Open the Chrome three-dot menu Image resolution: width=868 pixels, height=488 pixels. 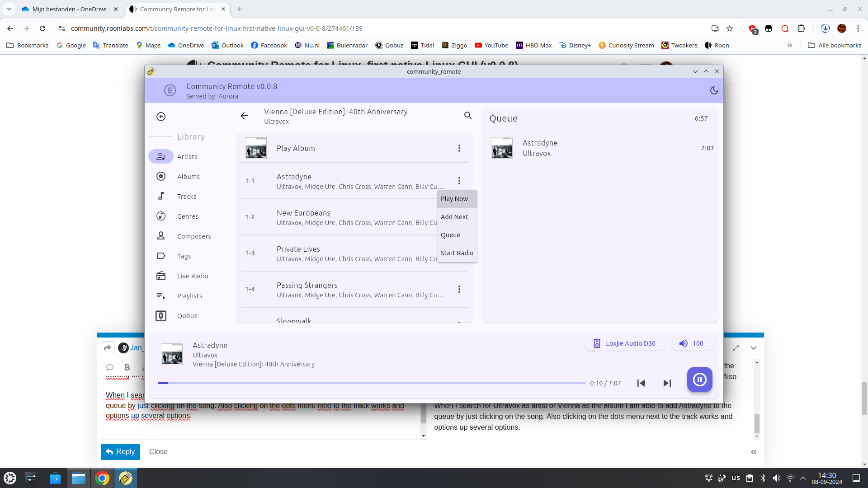click(858, 28)
